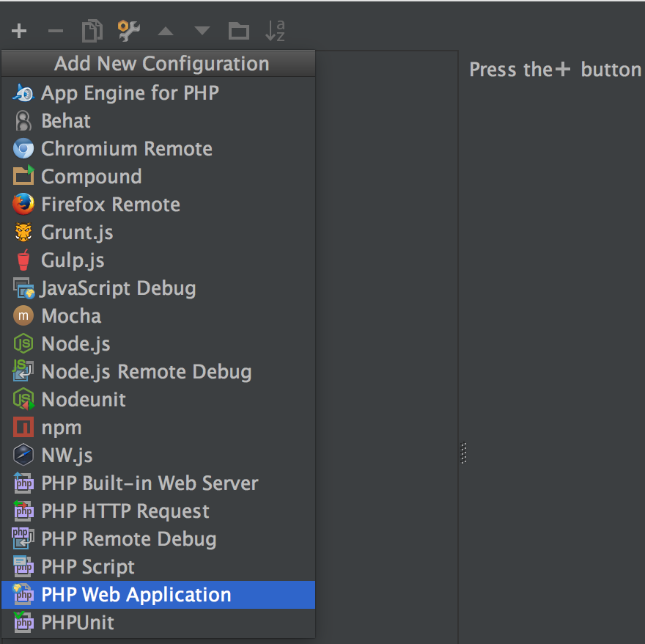Open Edit Defaults wrench icon
Screen dimensions: 645x644
(x=129, y=31)
